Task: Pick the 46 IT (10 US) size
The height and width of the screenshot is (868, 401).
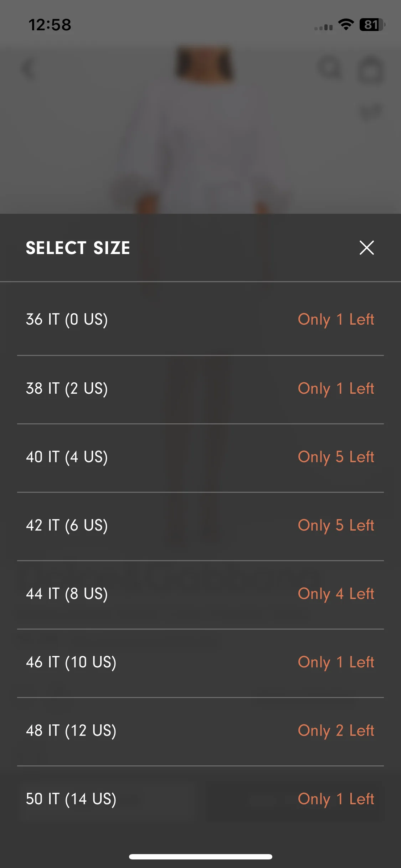Action: (x=200, y=662)
